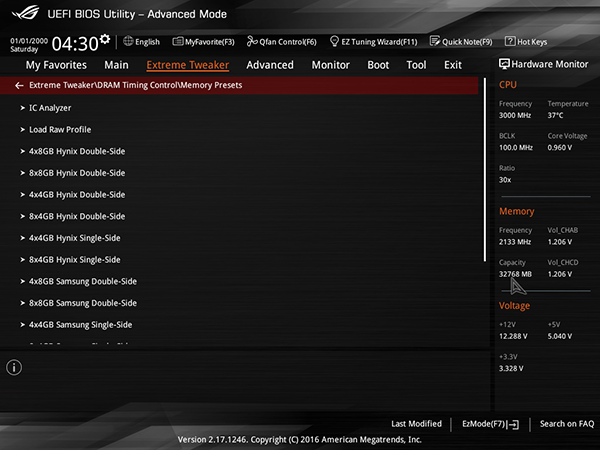This screenshot has height=450, width=600.
Task: Open the Advanced tab
Action: pyautogui.click(x=270, y=65)
